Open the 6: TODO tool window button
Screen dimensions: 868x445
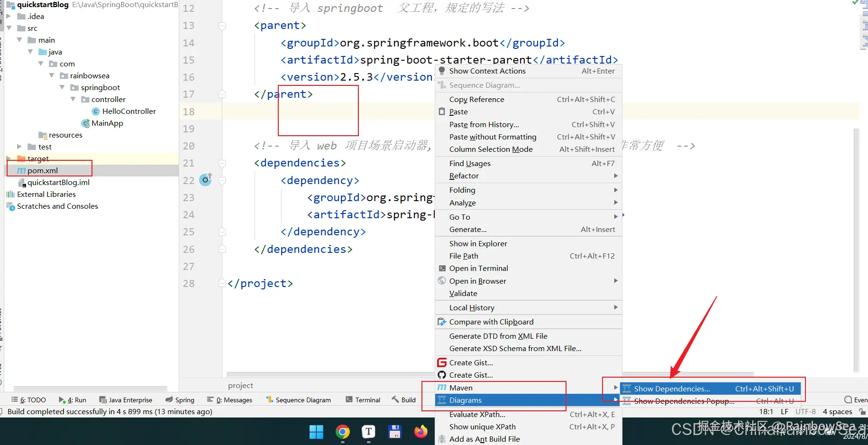[x=28, y=400]
